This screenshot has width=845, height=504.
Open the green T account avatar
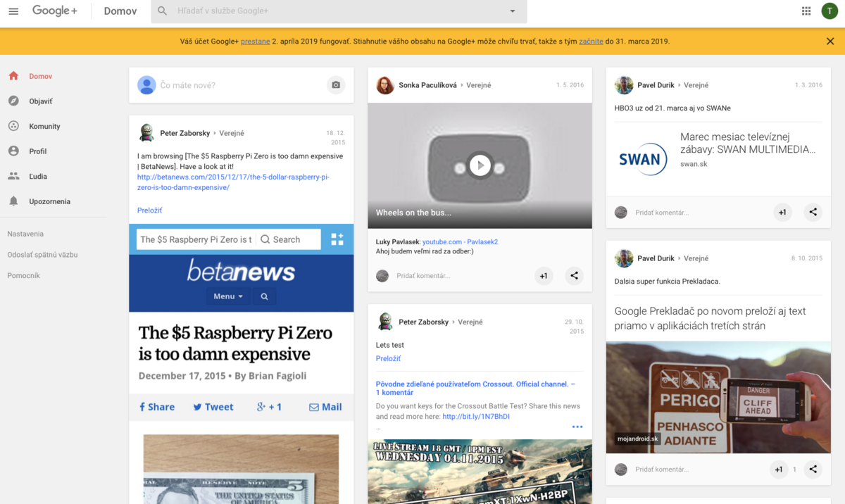[830, 11]
